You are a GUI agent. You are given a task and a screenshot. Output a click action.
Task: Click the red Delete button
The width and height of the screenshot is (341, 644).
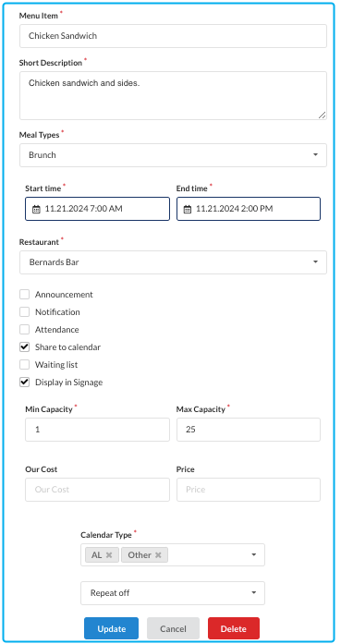234,628
